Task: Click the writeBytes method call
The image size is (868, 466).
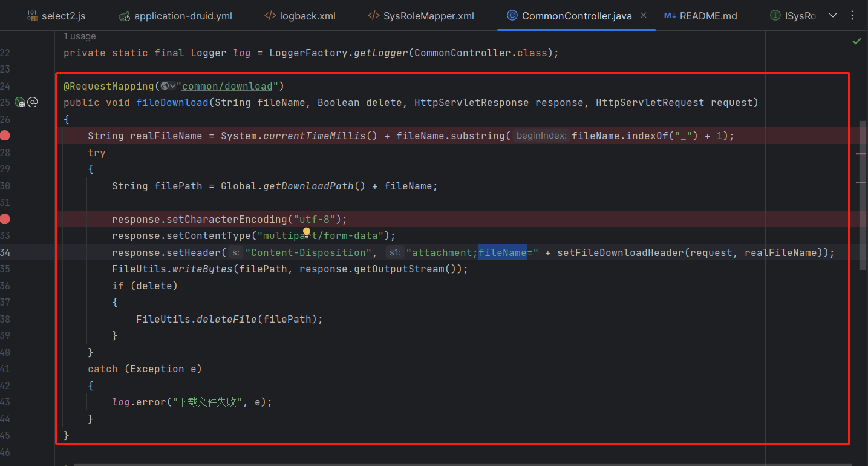Action: click(203, 269)
